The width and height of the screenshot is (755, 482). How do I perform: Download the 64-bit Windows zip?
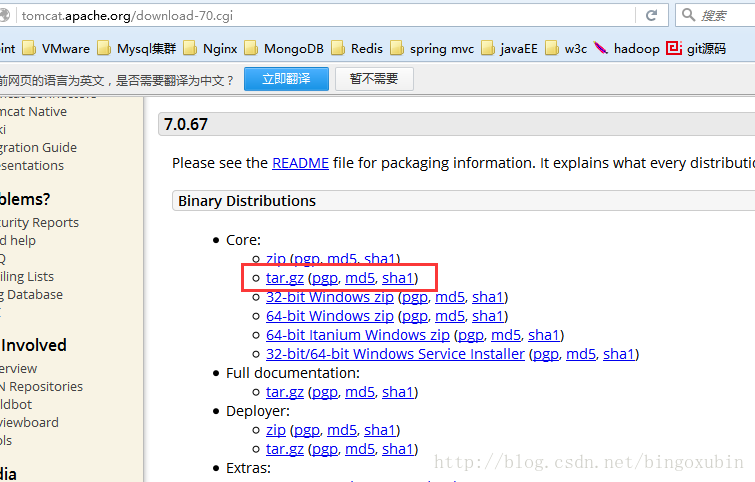coord(330,316)
